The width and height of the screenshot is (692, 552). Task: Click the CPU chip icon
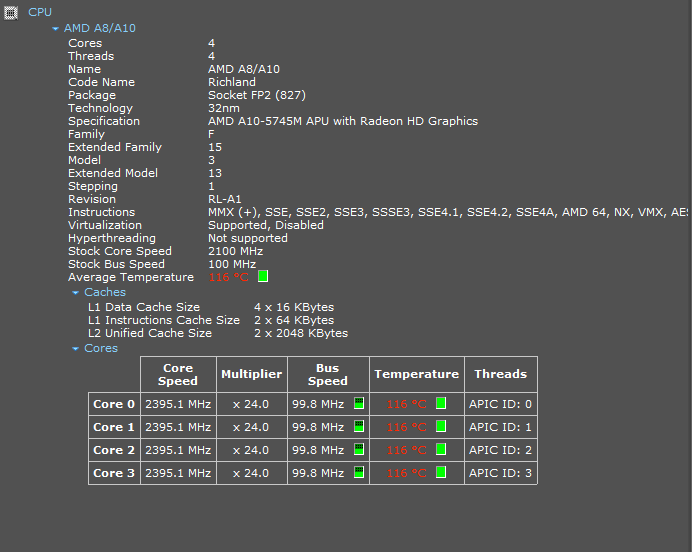pos(11,13)
